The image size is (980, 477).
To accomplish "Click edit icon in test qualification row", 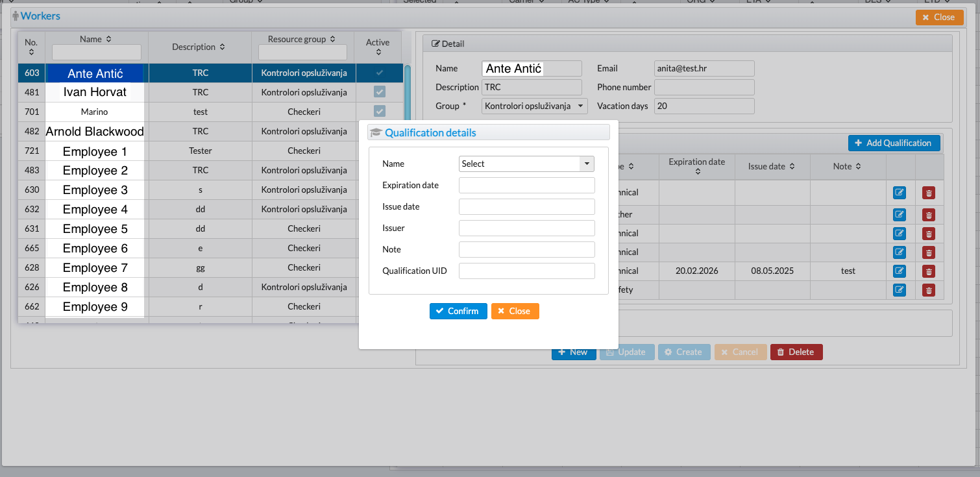I will point(899,271).
